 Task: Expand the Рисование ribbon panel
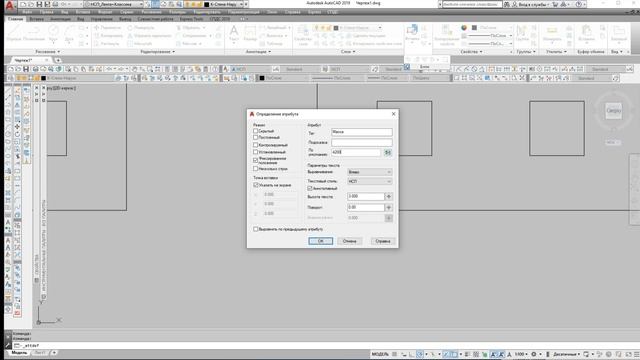pos(47,52)
